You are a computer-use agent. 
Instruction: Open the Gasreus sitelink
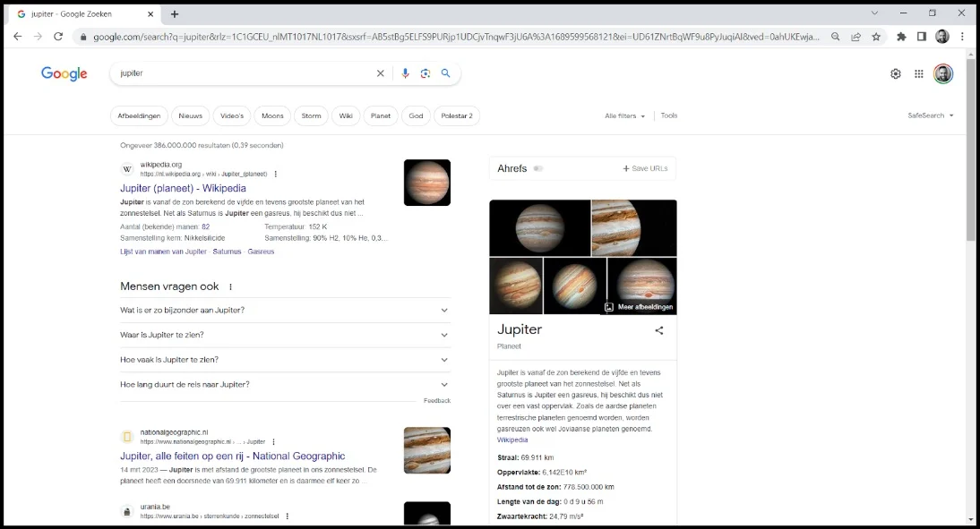pos(261,252)
